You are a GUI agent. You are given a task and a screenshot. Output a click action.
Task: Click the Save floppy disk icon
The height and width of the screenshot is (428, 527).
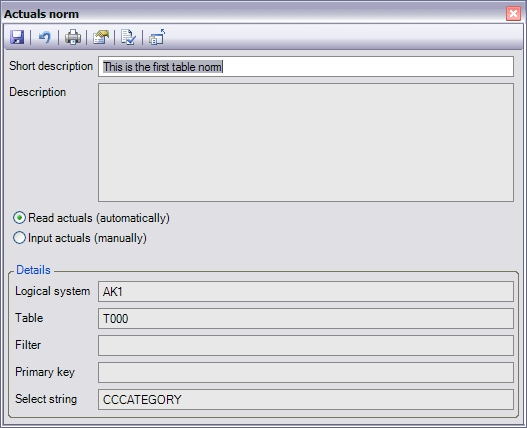tap(17, 37)
